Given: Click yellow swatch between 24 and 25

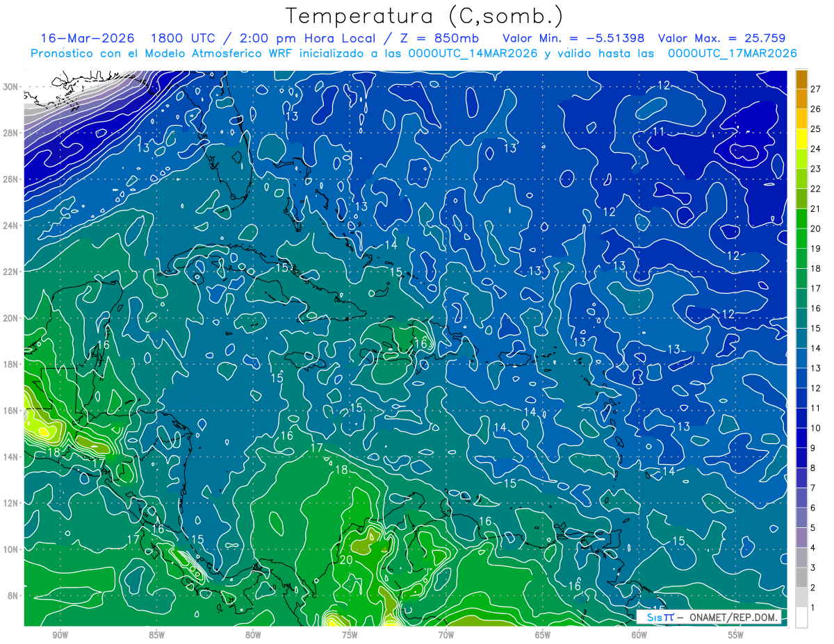Looking at the screenshot, I should [801, 139].
